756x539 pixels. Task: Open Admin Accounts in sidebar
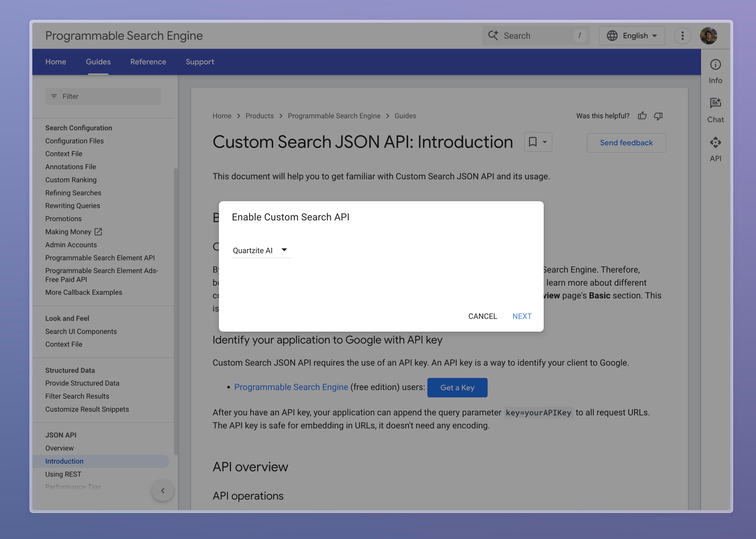(x=71, y=245)
